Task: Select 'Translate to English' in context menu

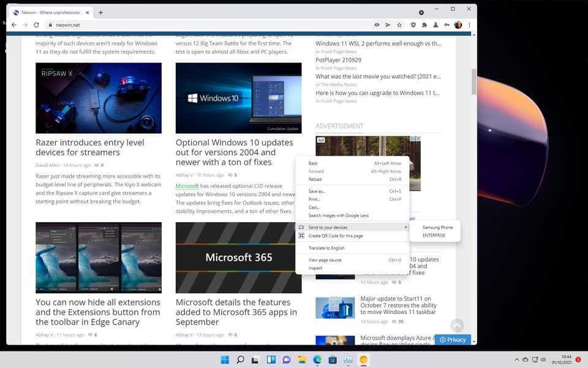Action: pyautogui.click(x=326, y=248)
